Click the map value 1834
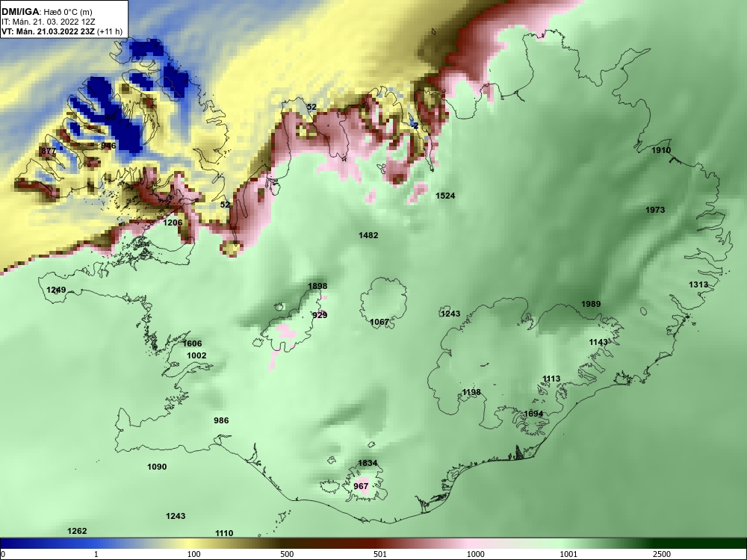This screenshot has height=560, width=747. 368,463
